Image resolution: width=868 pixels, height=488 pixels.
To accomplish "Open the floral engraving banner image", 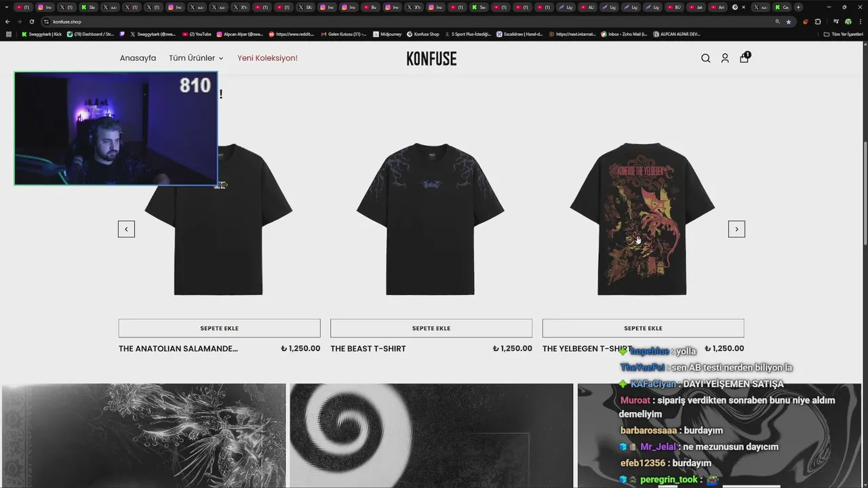I will point(144,436).
